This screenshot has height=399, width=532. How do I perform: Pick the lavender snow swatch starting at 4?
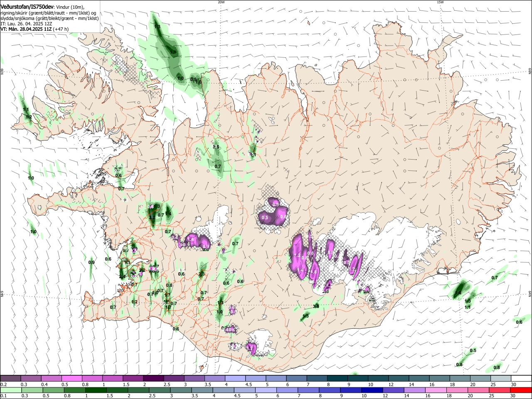[x=234, y=378]
